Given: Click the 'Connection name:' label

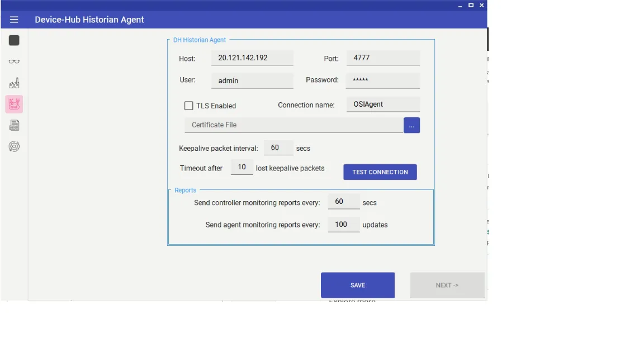Looking at the screenshot, I should click(x=306, y=105).
